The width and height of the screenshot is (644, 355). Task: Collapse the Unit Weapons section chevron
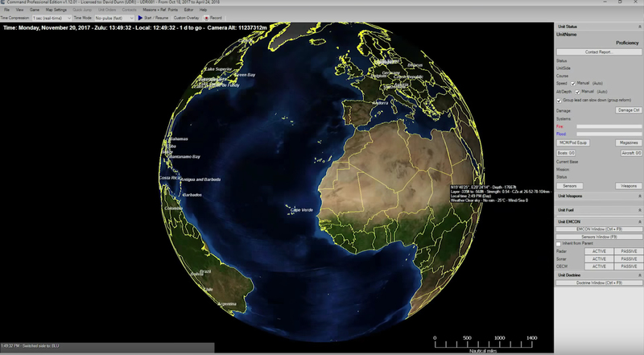tap(638, 196)
